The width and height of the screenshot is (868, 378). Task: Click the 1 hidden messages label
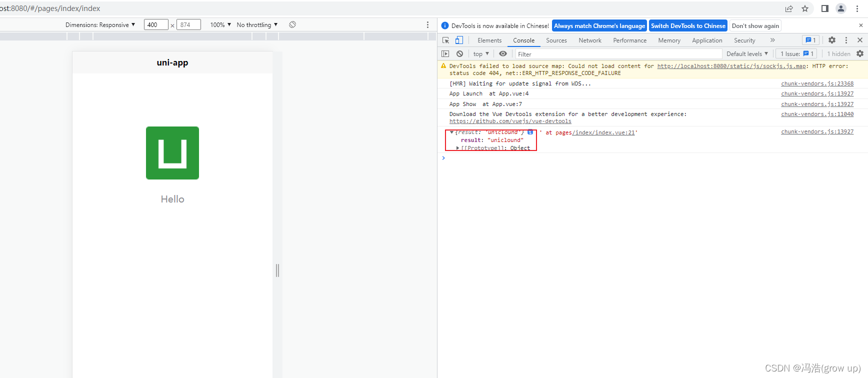[838, 53]
